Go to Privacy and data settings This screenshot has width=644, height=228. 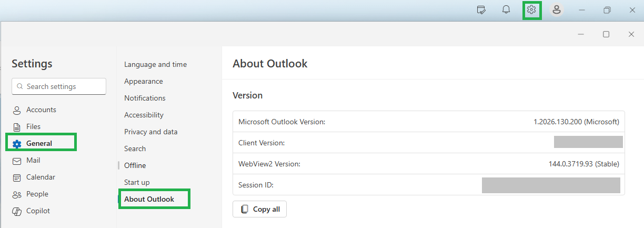150,132
